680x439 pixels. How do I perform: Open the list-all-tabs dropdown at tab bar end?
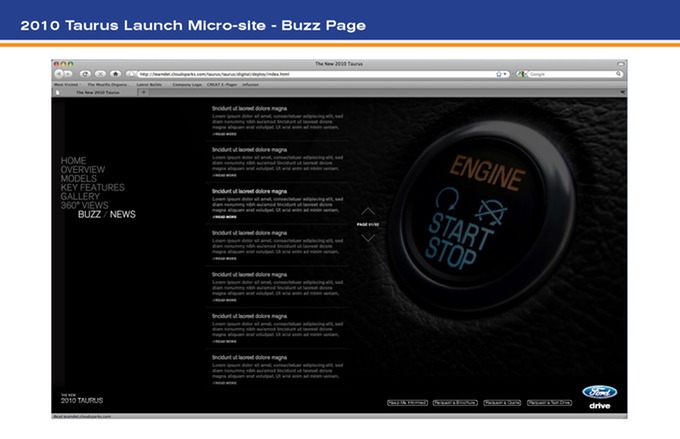click(622, 92)
